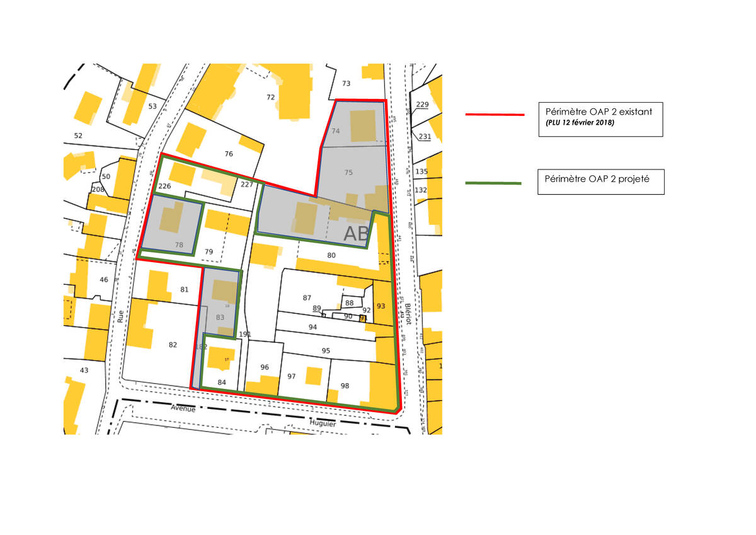Viewport: 756px width, 535px height.
Task: Click parcel number 76
Action: (229, 154)
